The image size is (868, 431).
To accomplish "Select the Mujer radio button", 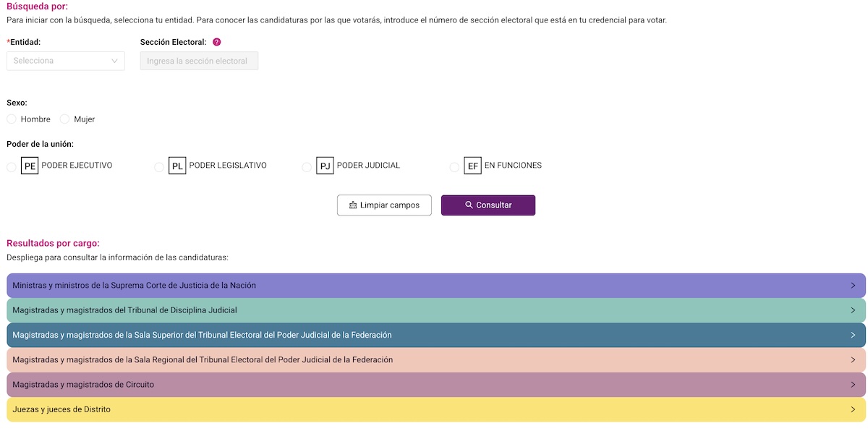I will (64, 119).
